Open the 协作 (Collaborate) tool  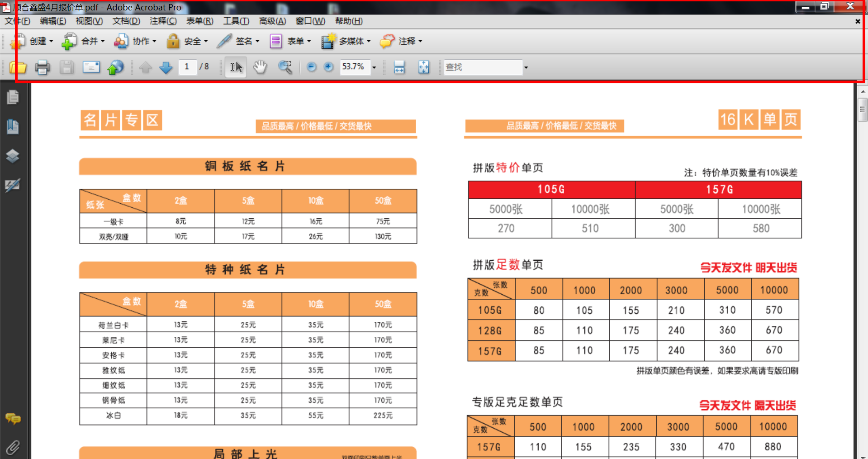pos(135,41)
